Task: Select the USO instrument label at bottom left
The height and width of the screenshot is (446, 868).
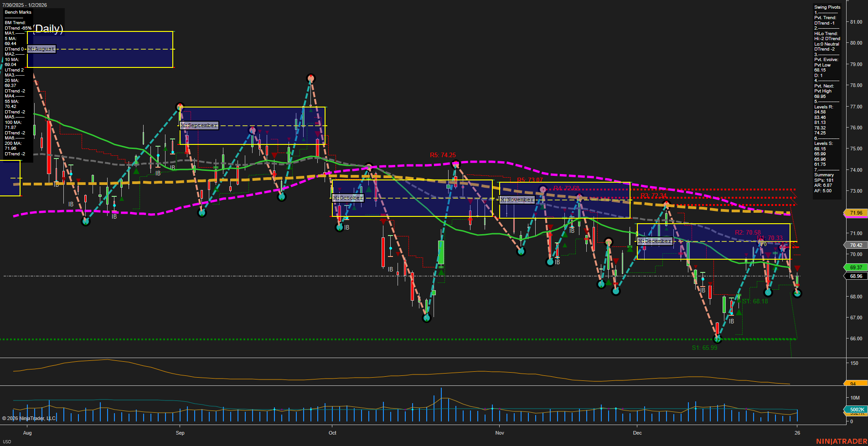Action: (x=6, y=441)
